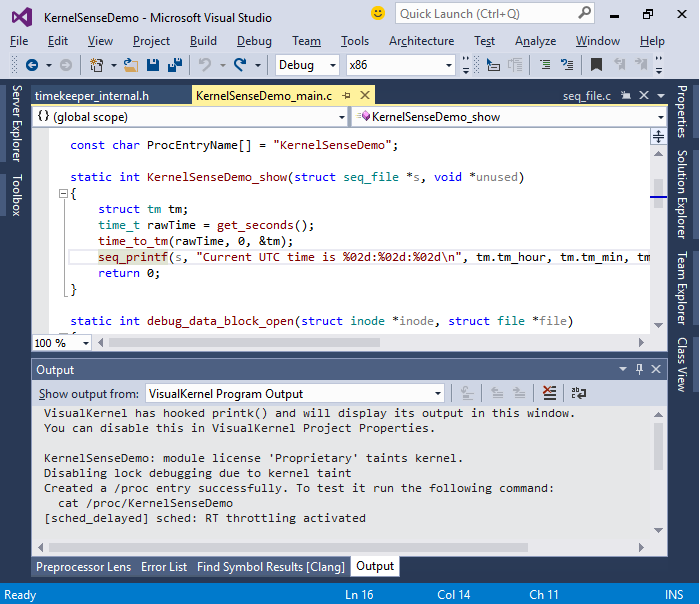Click the feedback smiley icon
The image size is (700, 604).
point(378,13)
